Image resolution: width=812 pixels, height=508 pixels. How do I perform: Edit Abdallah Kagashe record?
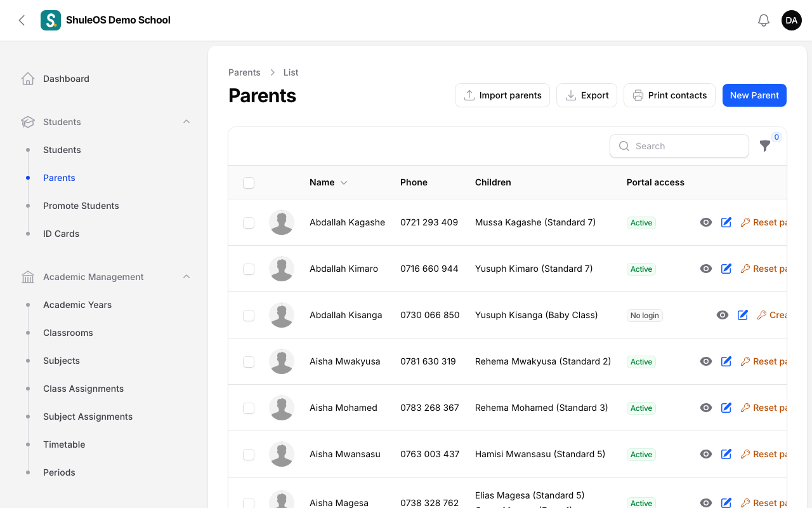(x=726, y=222)
